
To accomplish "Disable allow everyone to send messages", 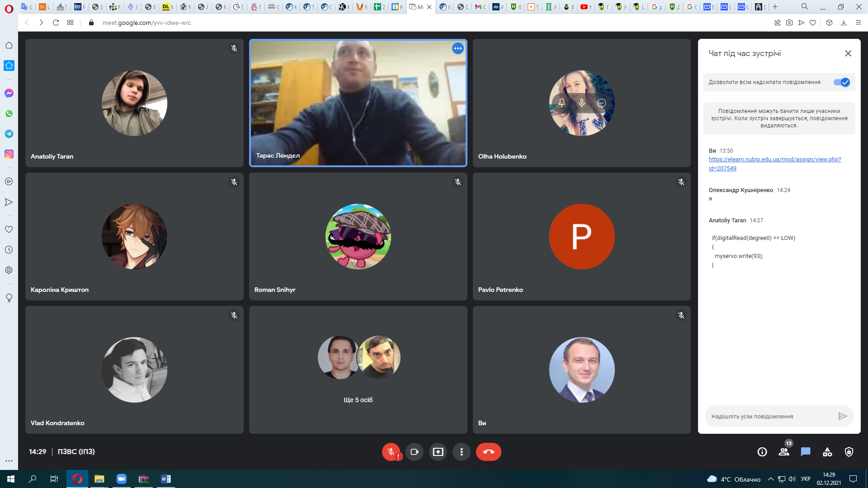I will (x=842, y=82).
